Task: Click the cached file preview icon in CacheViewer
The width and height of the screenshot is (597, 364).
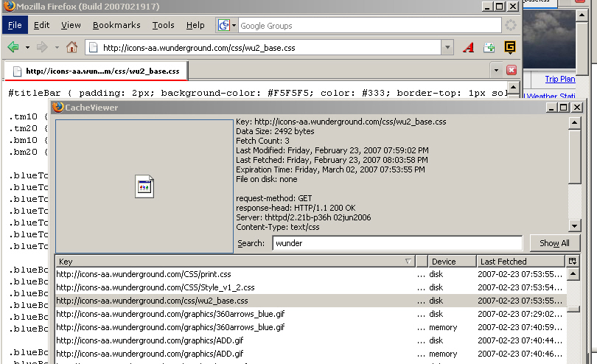Action: (x=144, y=186)
